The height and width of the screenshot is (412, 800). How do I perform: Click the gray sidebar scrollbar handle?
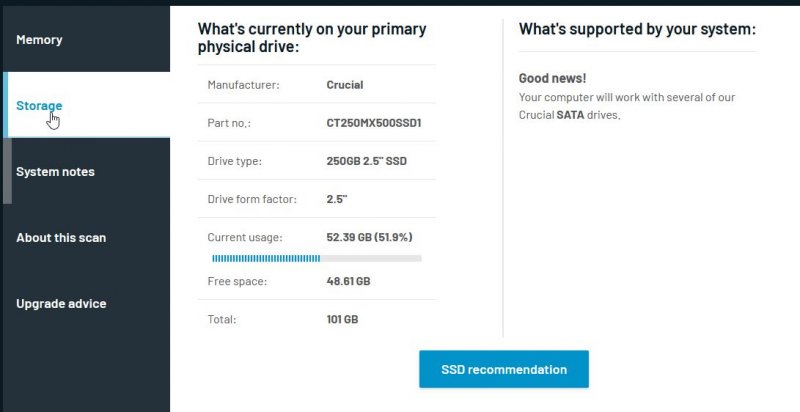(8, 170)
